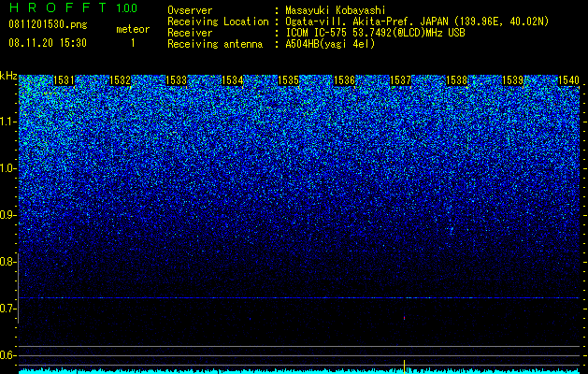The width and height of the screenshot is (588, 374).
Task: Click the yellow spike in the bottom signal graph
Action: 404,367
